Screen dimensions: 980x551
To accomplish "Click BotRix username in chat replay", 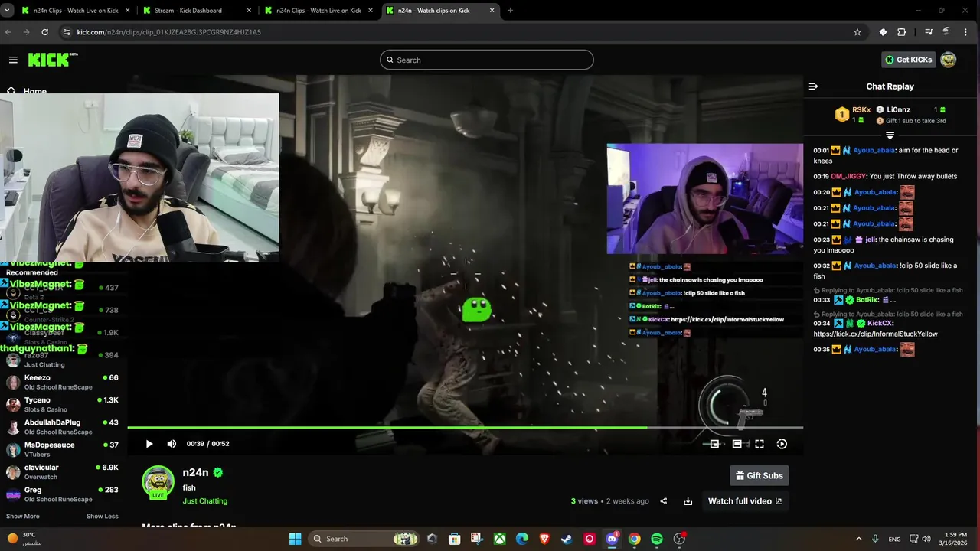I will (x=867, y=300).
